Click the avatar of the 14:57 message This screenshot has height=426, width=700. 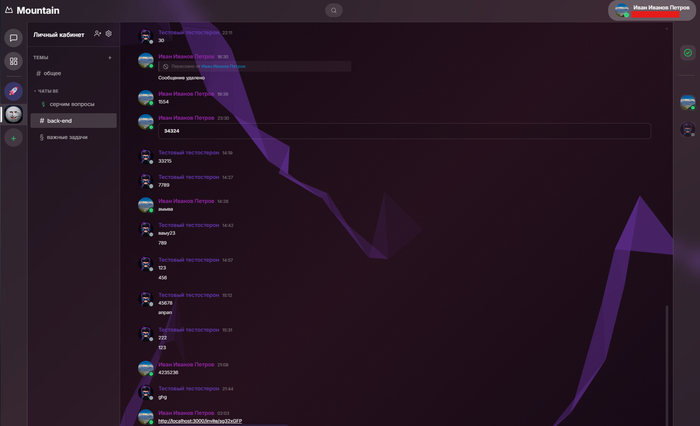(x=146, y=263)
